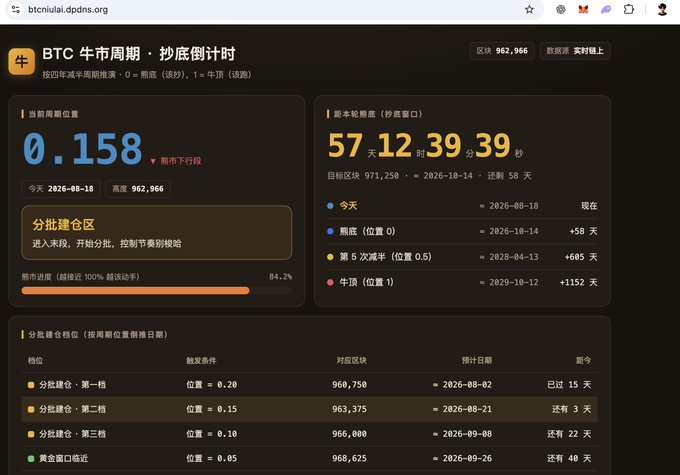
Task: Click the 距今 column header
Action: click(583, 360)
